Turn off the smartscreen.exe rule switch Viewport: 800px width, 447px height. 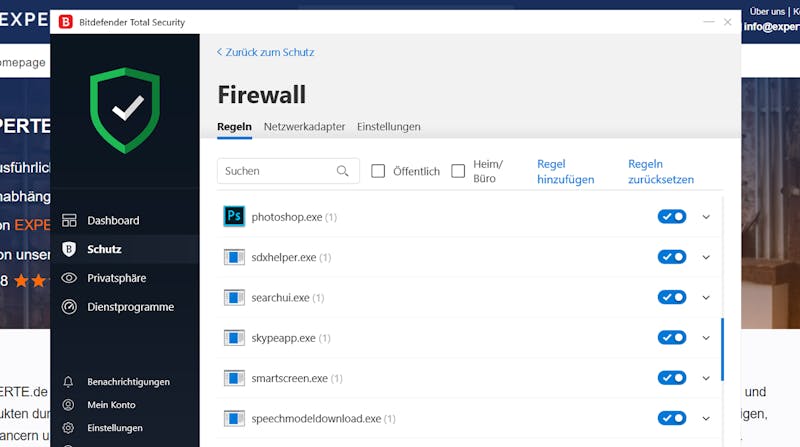coord(672,378)
